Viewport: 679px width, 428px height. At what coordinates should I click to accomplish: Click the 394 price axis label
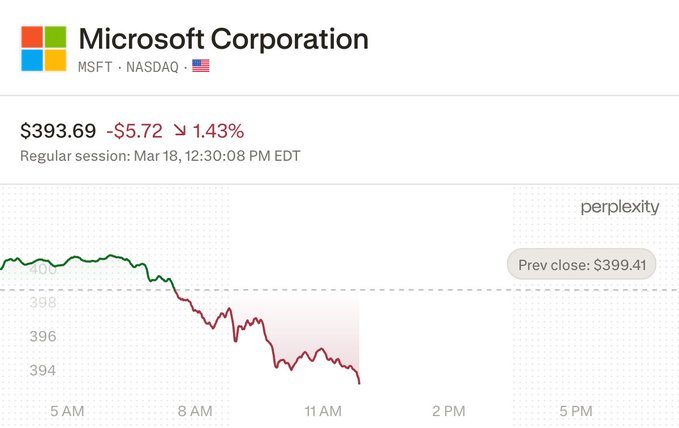(x=43, y=370)
